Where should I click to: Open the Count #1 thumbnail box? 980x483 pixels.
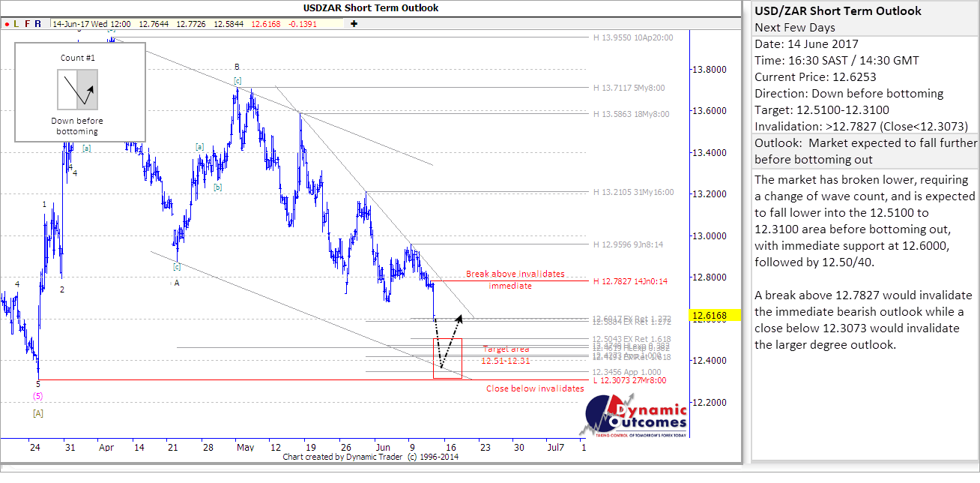click(79, 91)
